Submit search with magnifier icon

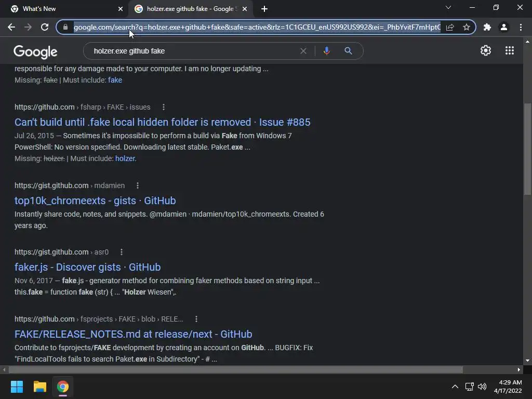[x=348, y=51]
